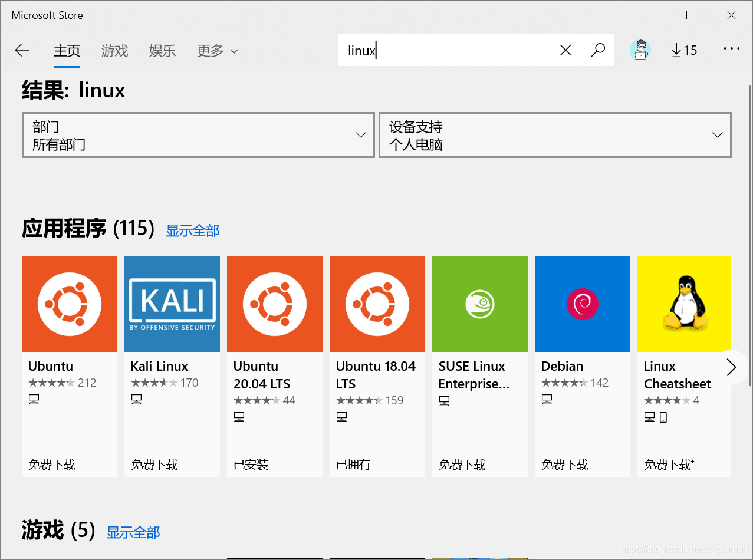753x560 pixels.
Task: Open the 设备支持 (device support) dropdown
Action: point(554,134)
